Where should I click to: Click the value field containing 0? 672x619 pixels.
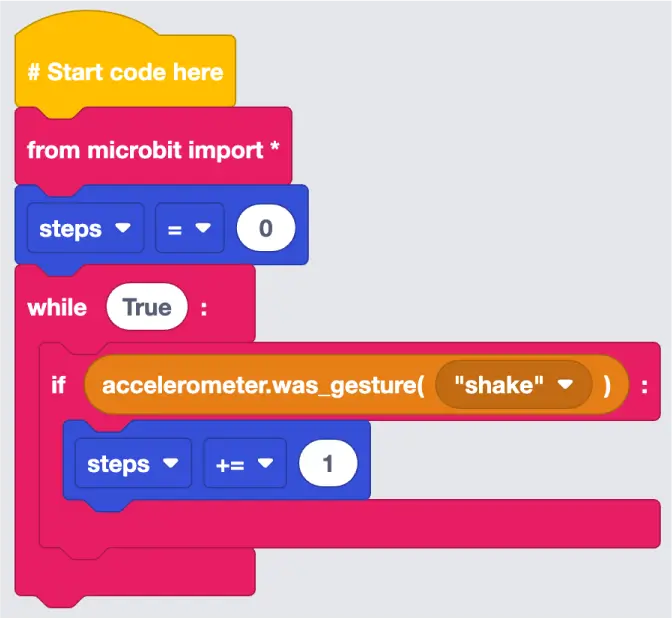coord(266,228)
